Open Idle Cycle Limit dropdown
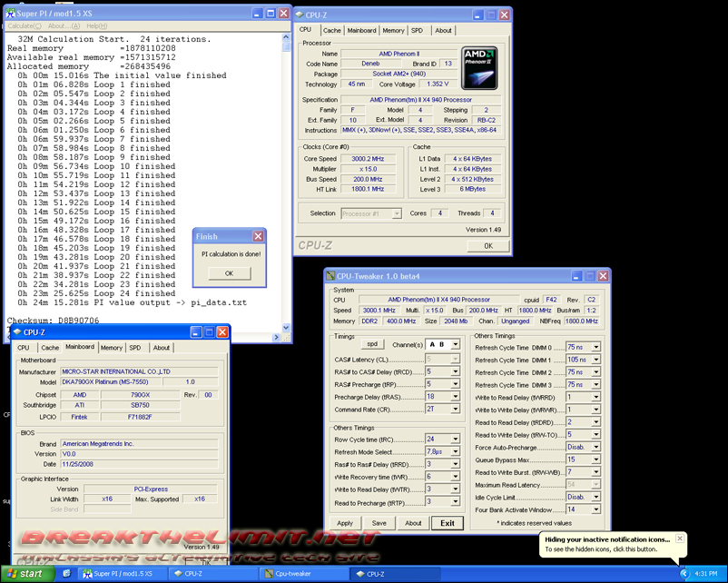 [x=596, y=498]
